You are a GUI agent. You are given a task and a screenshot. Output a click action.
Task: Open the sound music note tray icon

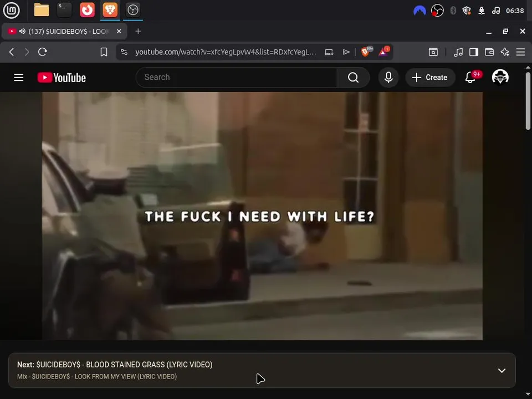[x=495, y=11]
